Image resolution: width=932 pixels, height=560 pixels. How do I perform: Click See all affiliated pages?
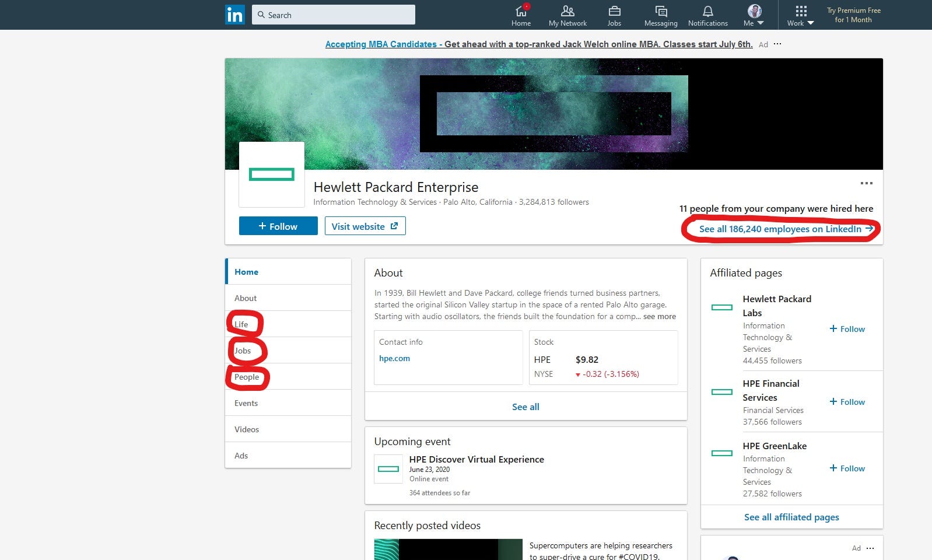[791, 517]
